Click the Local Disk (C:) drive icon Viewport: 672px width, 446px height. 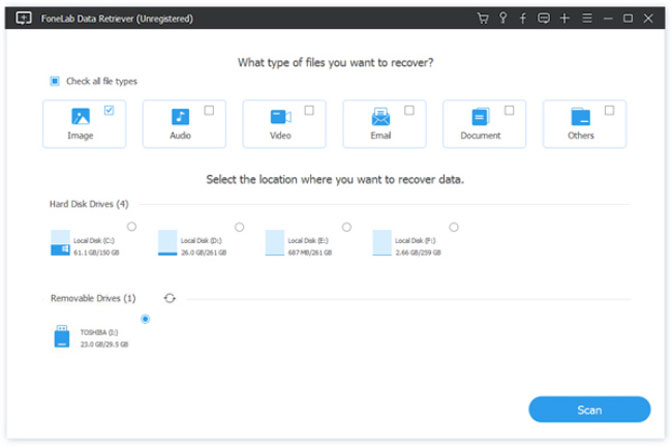click(x=60, y=243)
